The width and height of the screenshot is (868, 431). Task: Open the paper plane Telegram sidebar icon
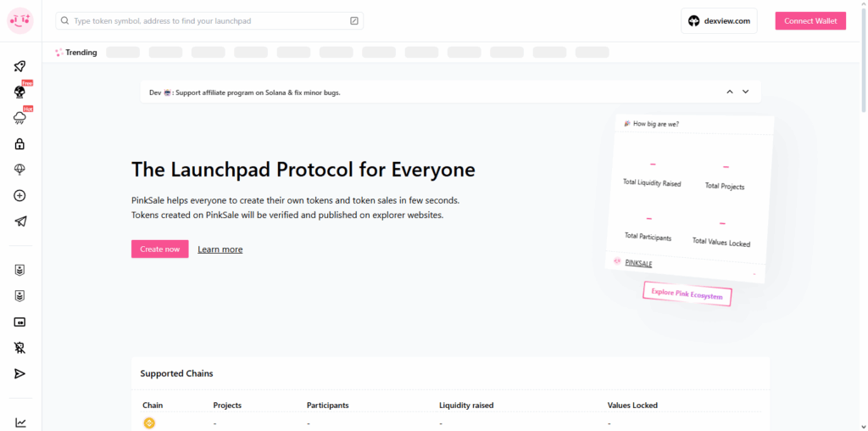[x=20, y=221]
